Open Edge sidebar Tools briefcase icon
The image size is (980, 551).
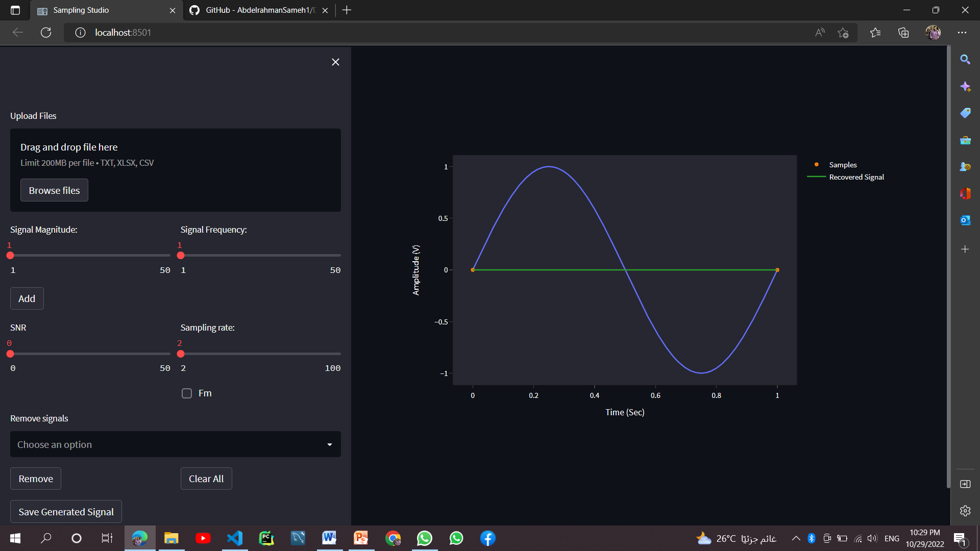pos(965,140)
